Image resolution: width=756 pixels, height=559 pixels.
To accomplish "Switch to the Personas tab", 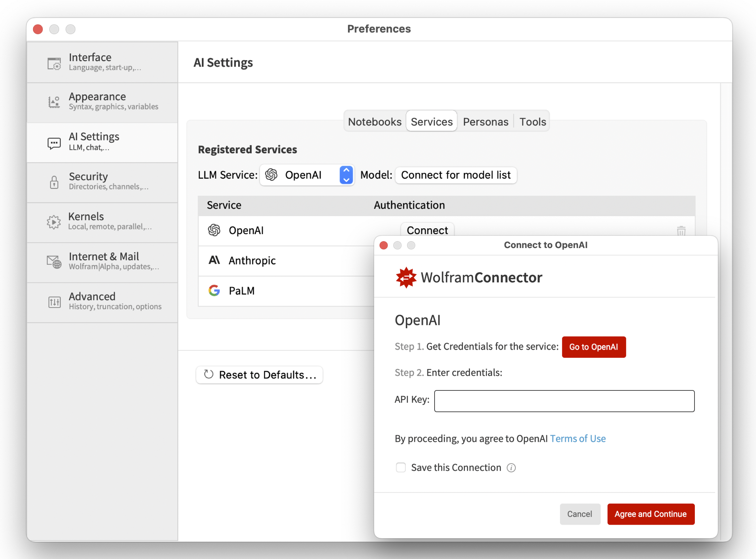I will [486, 122].
